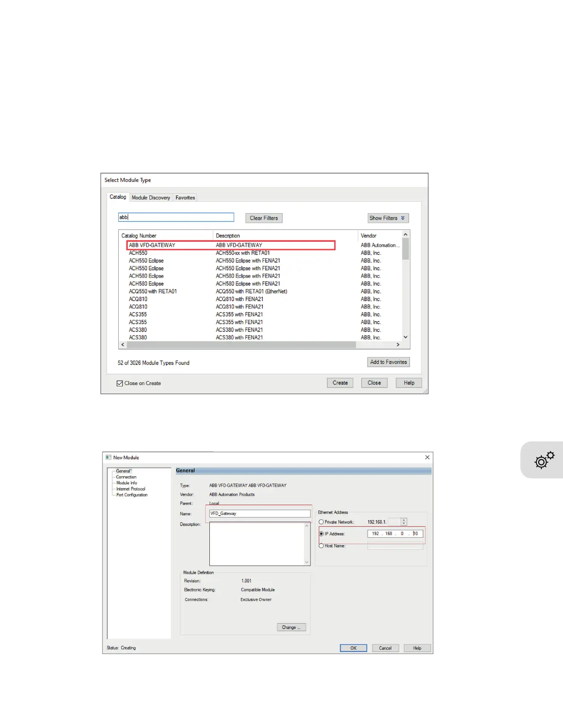Select the IP Address radio button
The image size is (563, 728).
click(321, 534)
